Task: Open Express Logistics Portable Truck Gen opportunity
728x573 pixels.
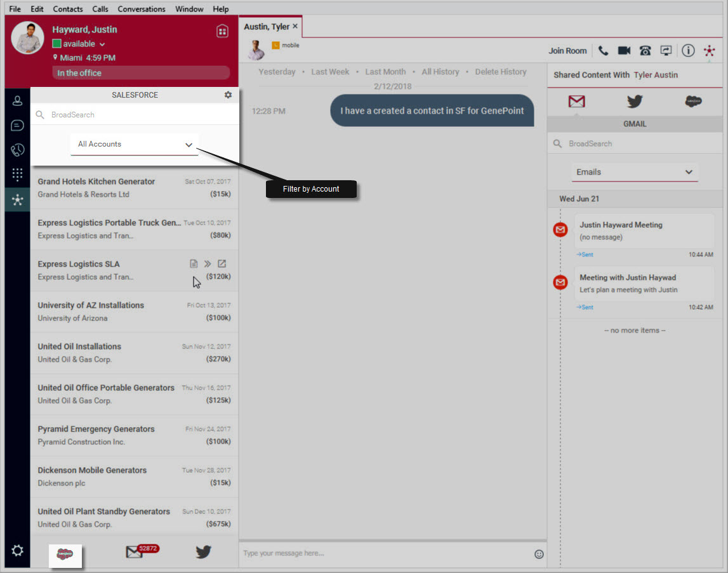Action: 134,229
